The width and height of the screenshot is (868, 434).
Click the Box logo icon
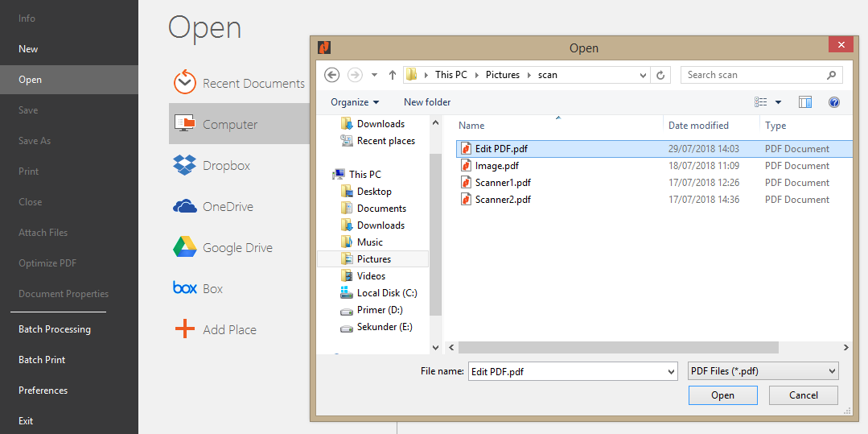(185, 288)
